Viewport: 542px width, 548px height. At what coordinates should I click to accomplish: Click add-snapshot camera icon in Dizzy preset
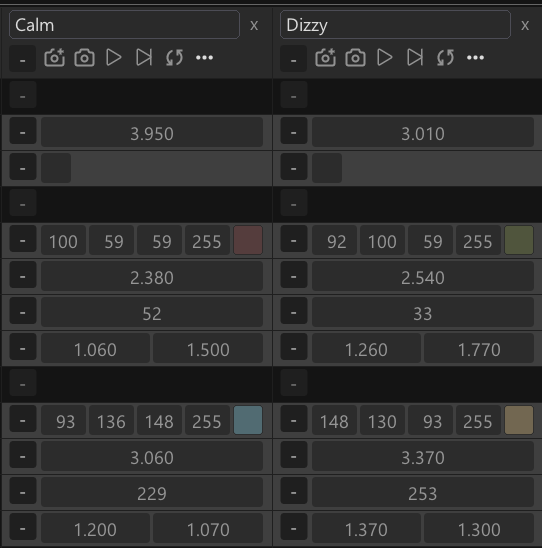(325, 58)
